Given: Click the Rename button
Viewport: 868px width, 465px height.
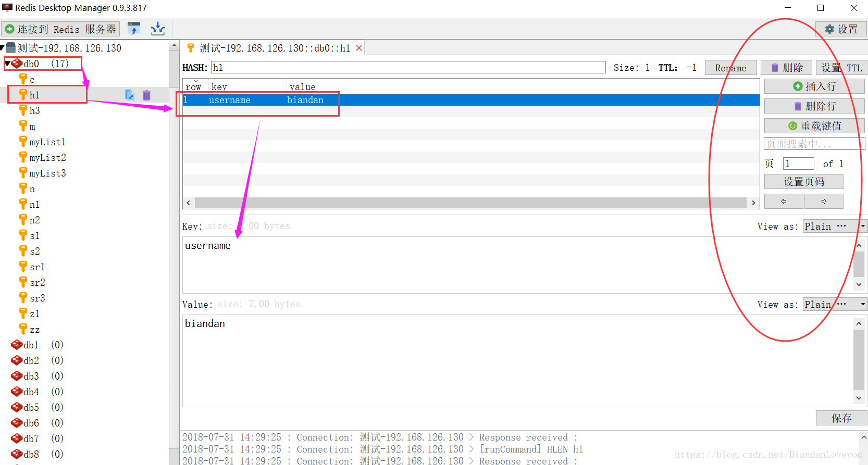Looking at the screenshot, I should 730,68.
